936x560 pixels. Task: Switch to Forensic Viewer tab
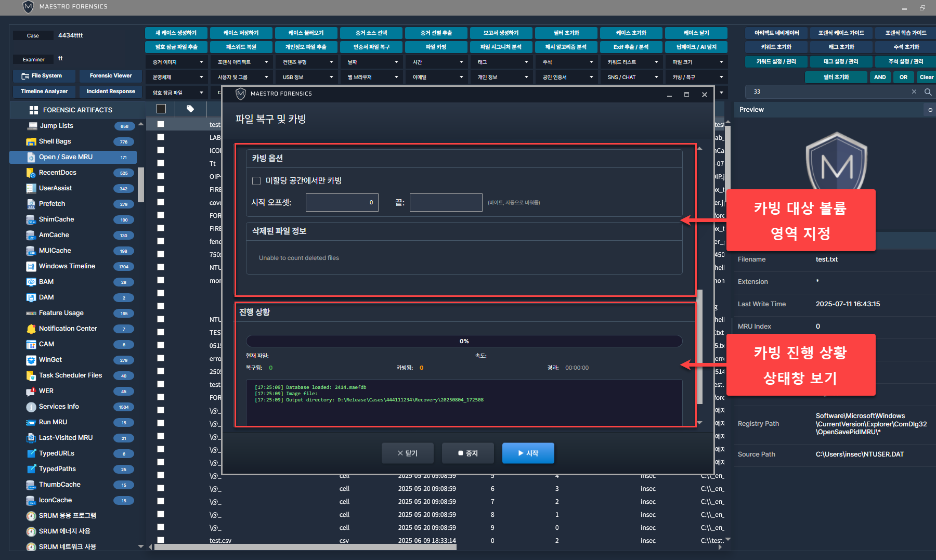[x=110, y=76]
